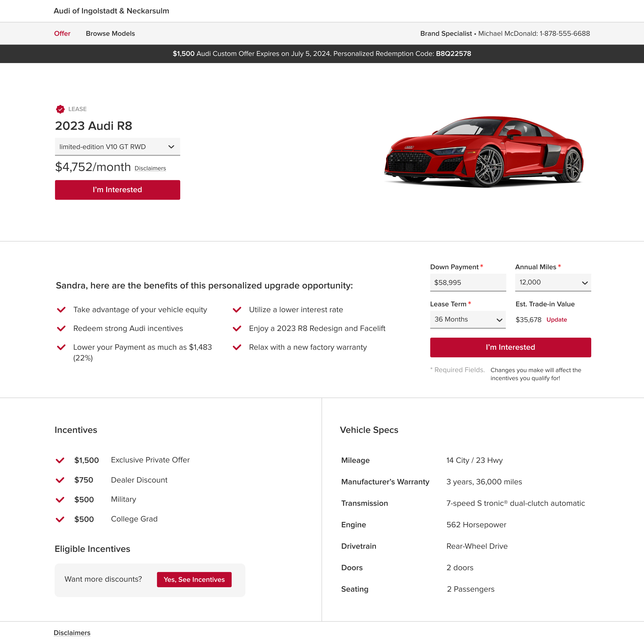Click checkmark beside Dealer Discount
The width and height of the screenshot is (644, 644).
60,480
